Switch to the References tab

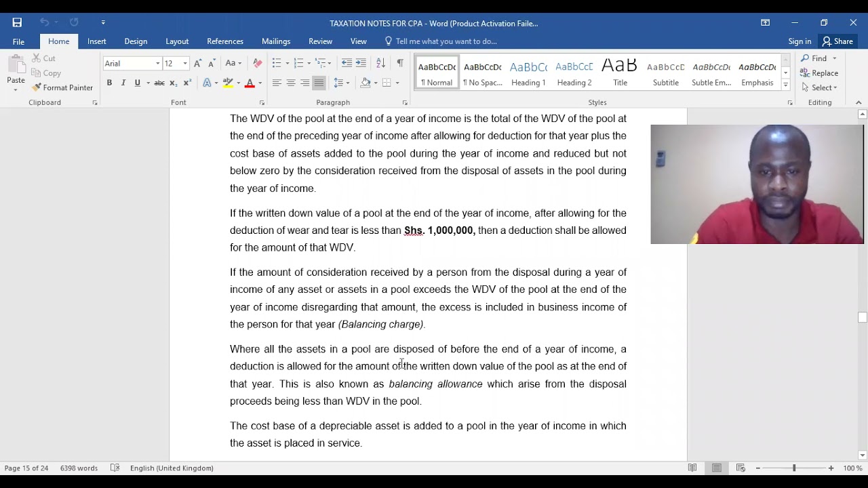pos(225,41)
